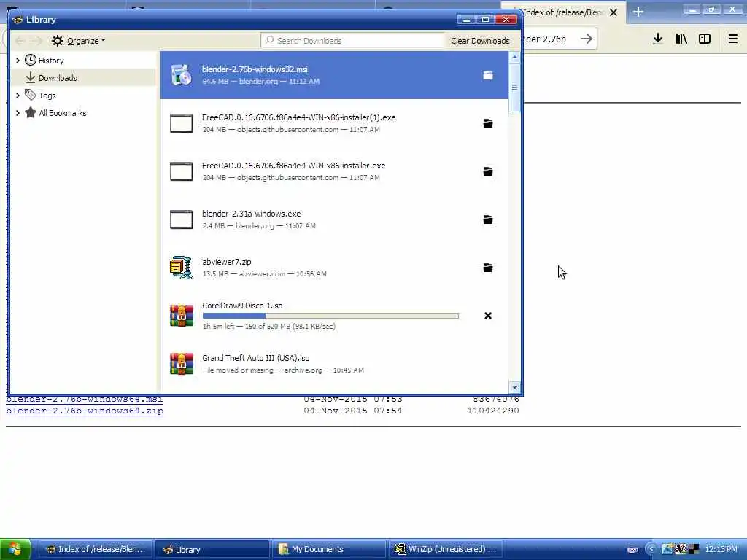Open the Organize menu in Library

[x=79, y=41]
